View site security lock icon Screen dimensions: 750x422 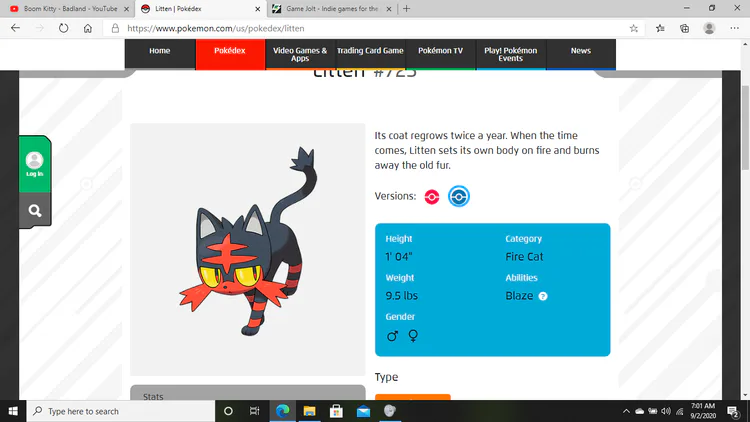(x=115, y=28)
